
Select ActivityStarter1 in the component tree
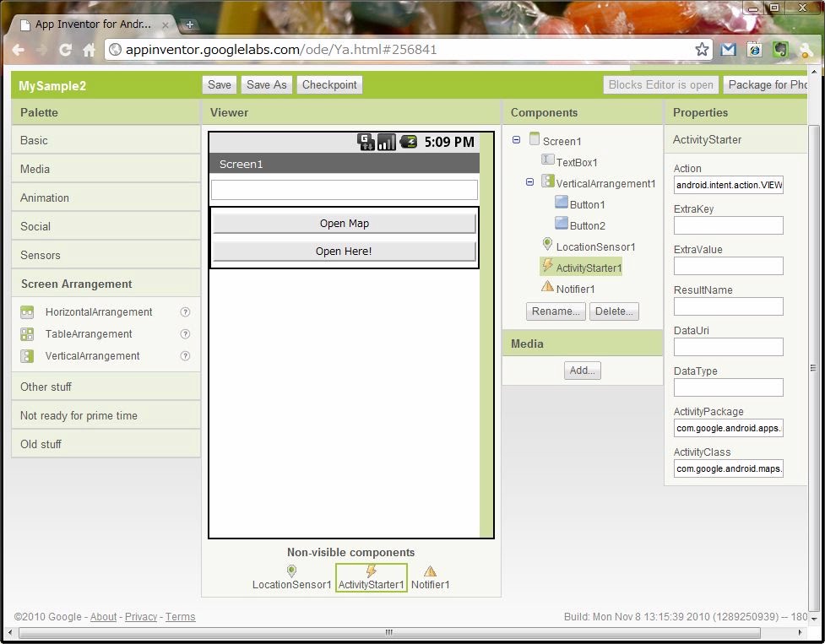click(589, 268)
